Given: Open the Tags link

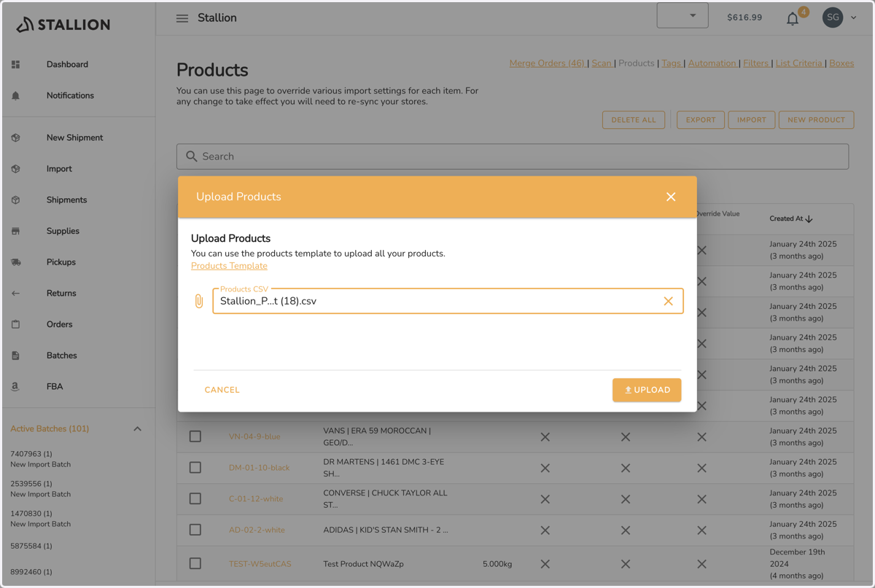Looking at the screenshot, I should tap(671, 63).
